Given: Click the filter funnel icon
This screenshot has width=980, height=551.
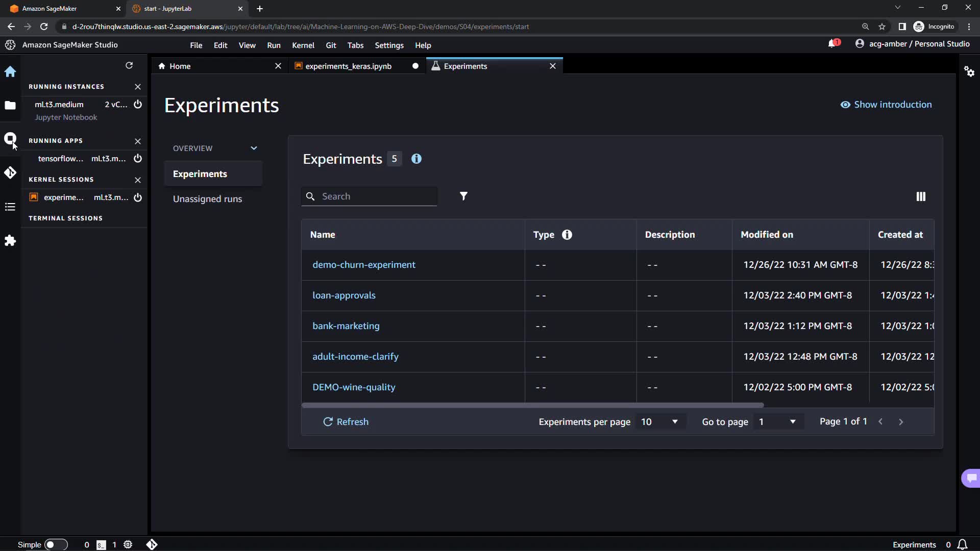Looking at the screenshot, I should point(463,196).
